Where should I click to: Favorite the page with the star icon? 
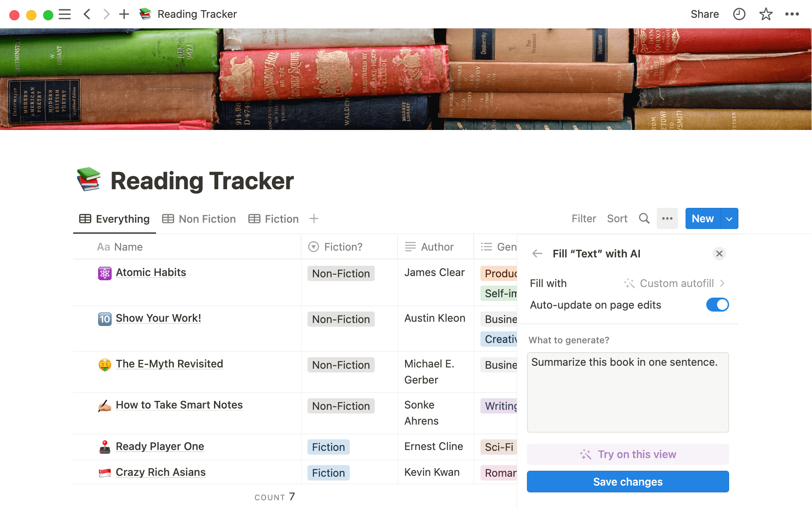coord(765,14)
